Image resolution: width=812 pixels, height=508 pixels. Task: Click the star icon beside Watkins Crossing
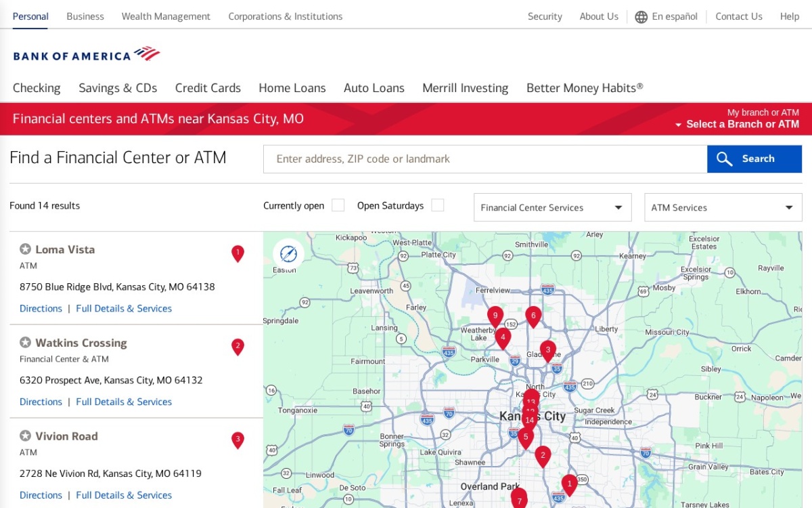[x=25, y=343]
